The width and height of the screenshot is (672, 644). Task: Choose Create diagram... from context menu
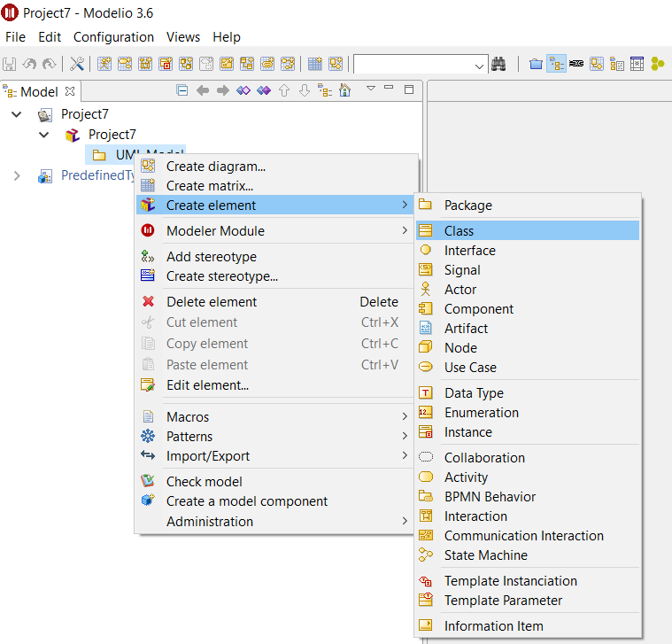click(274, 167)
